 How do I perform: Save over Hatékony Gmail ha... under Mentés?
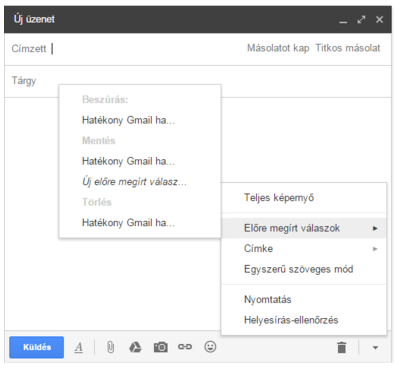(140, 161)
